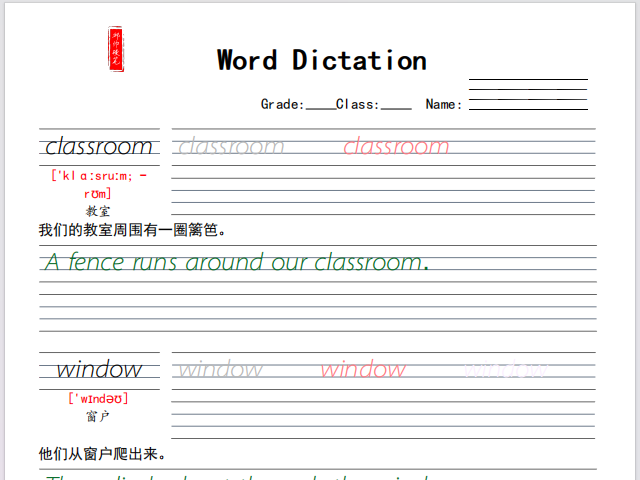The width and height of the screenshot is (640, 480).
Task: Fill in the Grade blank field
Action: tap(320, 105)
